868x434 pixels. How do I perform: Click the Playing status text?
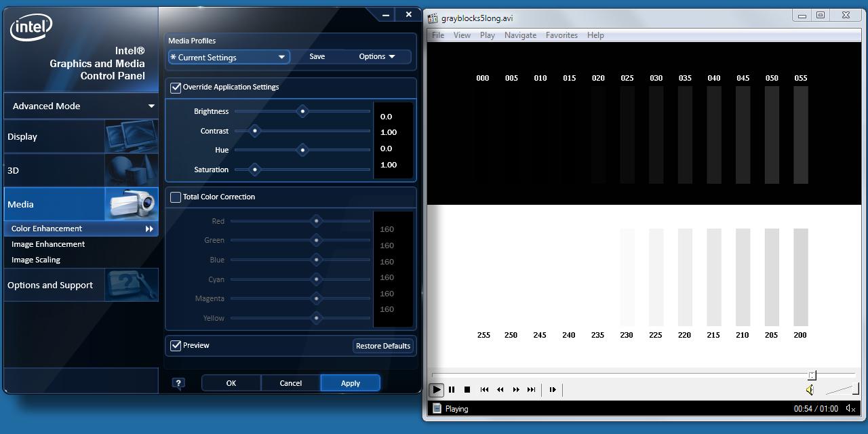click(x=456, y=408)
